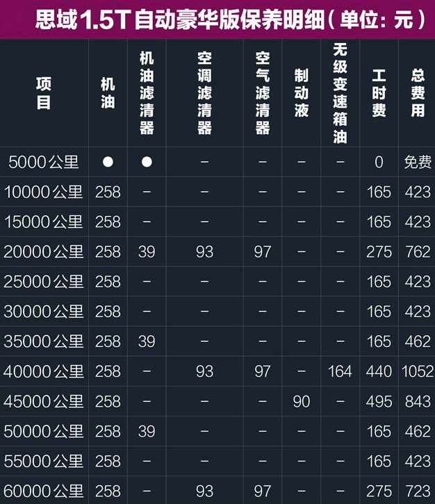Click the 总费用 column header

point(418,93)
